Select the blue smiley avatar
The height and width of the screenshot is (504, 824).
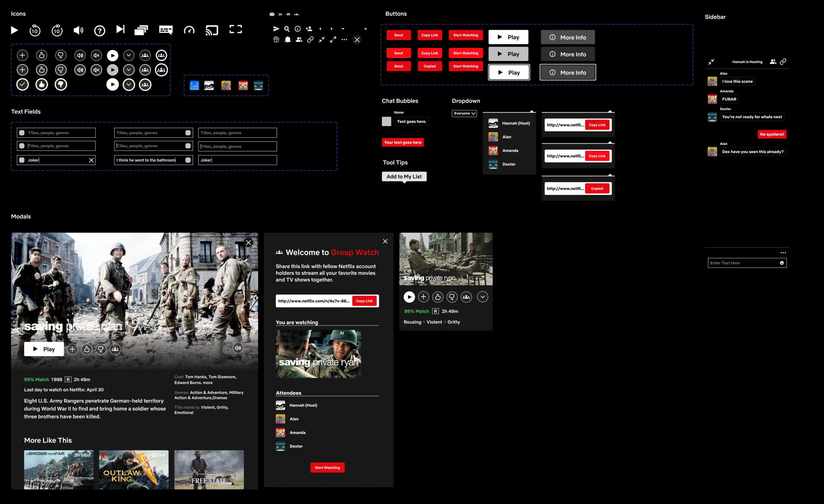[x=194, y=86]
